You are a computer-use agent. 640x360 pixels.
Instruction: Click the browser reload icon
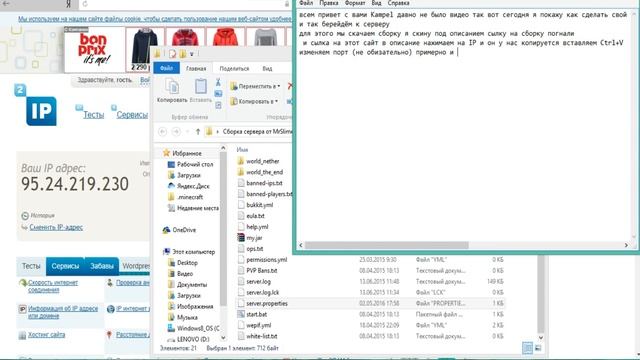(85, 4)
